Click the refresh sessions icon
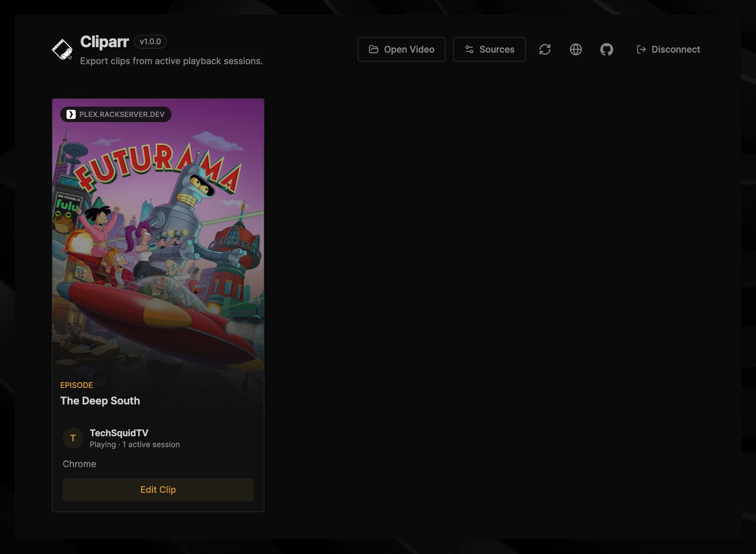This screenshot has height=554, width=756. point(545,49)
